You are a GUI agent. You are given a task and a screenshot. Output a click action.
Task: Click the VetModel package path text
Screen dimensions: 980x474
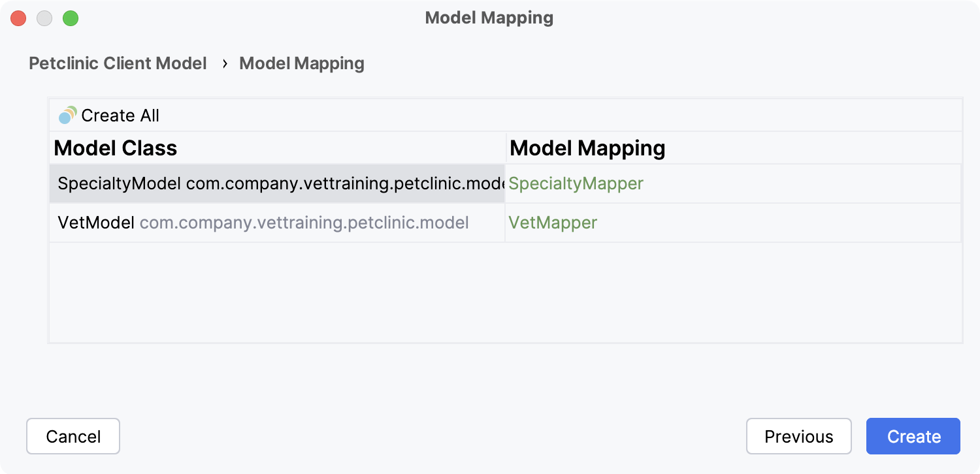pyautogui.click(x=304, y=223)
